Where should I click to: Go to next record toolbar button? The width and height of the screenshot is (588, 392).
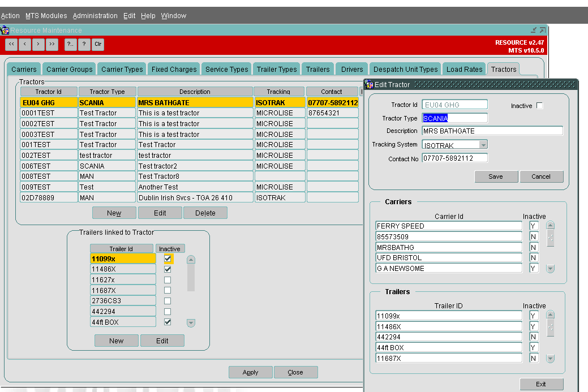coord(38,44)
